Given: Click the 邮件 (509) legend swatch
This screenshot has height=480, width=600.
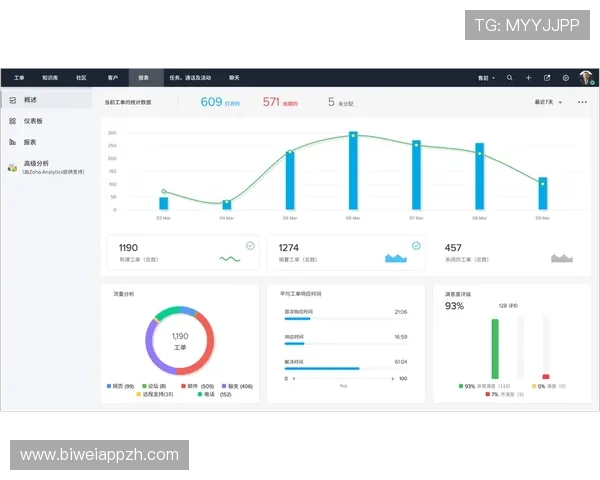Looking at the screenshot, I should [x=183, y=386].
